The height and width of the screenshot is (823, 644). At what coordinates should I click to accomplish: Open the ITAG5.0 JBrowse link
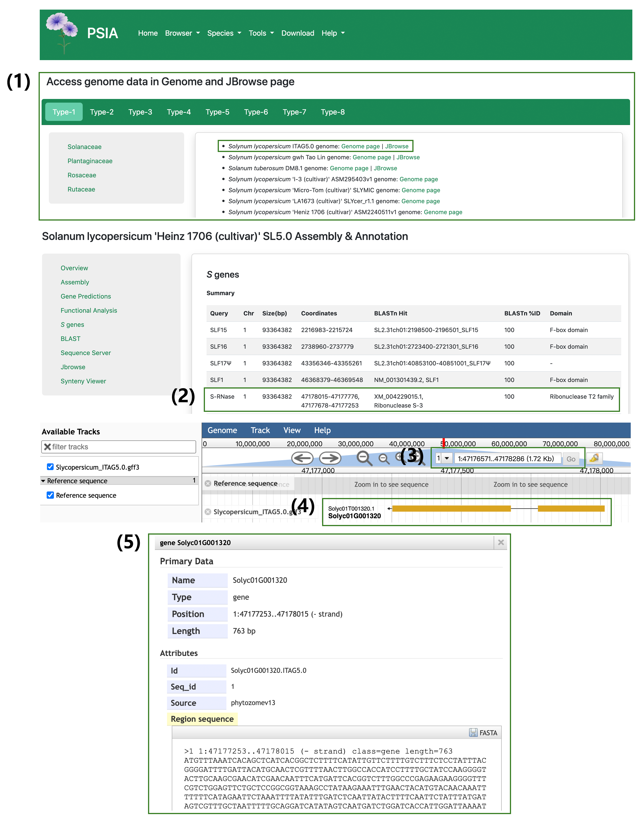click(x=397, y=146)
